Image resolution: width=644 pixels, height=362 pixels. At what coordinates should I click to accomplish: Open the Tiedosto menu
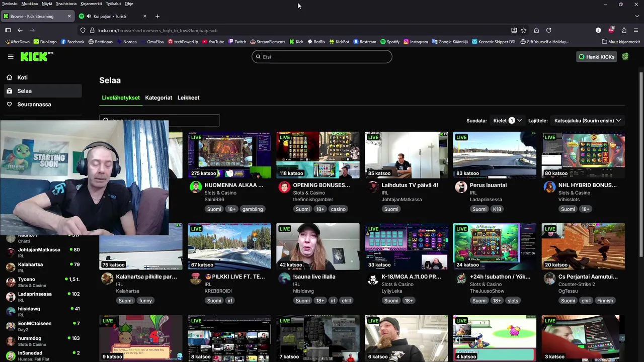10,4
